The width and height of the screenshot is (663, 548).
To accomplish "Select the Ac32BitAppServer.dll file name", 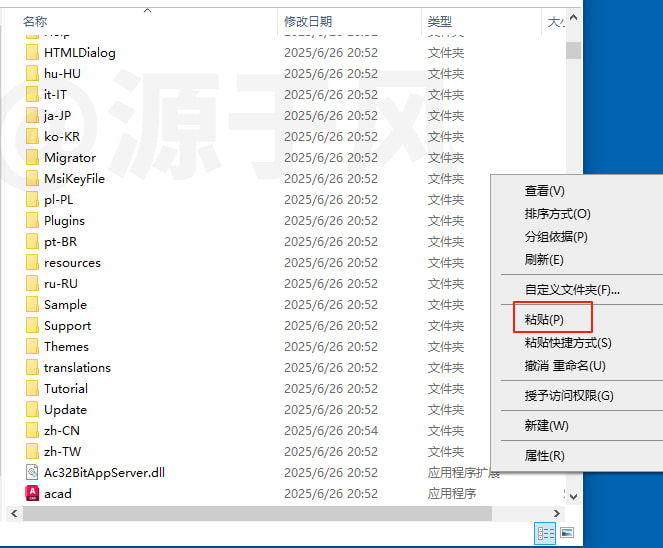I will tap(104, 473).
